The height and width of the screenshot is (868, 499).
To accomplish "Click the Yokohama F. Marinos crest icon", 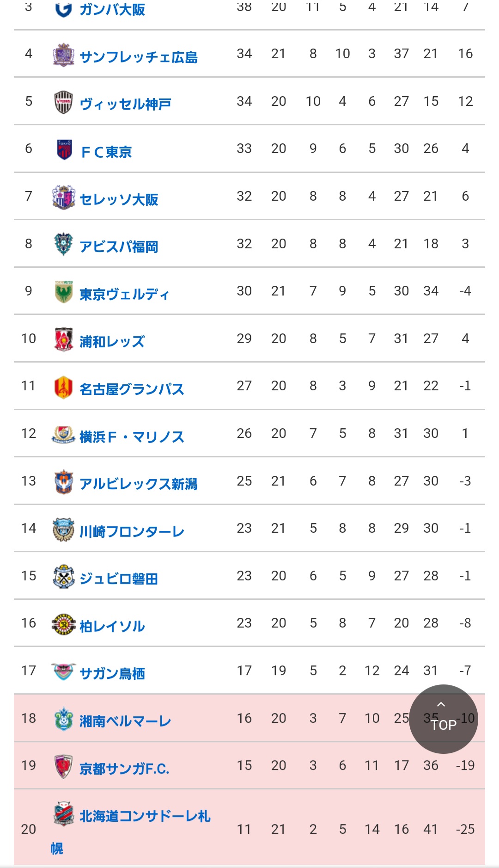I will click(64, 434).
